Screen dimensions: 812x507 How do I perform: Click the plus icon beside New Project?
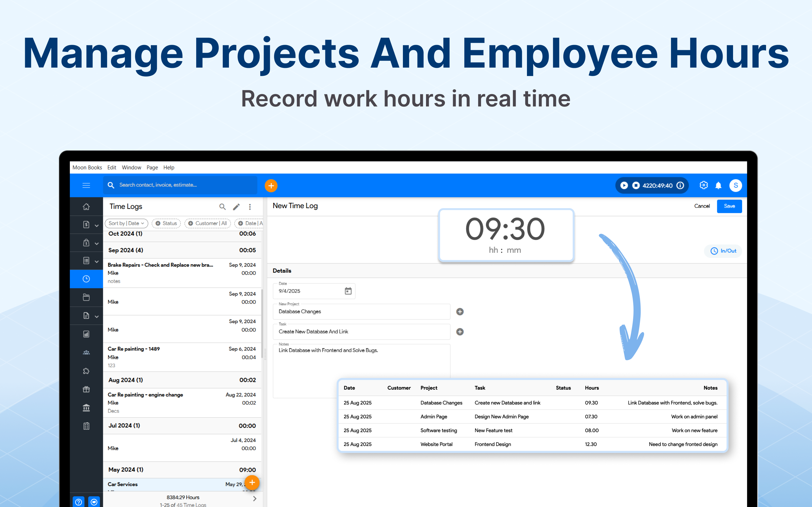coord(460,312)
